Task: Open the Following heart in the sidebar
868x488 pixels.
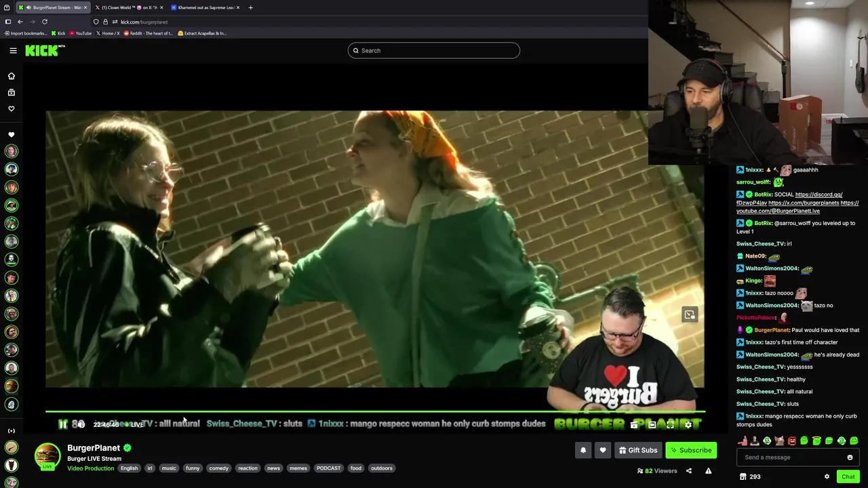Action: click(12, 108)
